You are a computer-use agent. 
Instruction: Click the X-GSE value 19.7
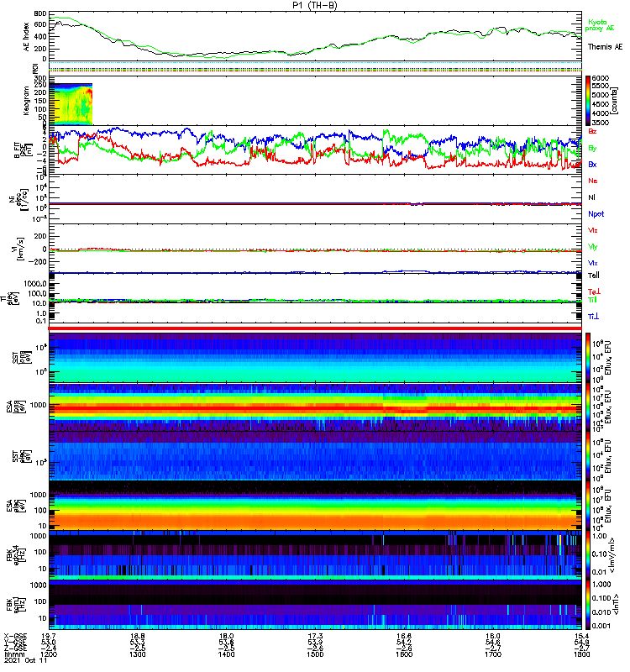[49, 636]
